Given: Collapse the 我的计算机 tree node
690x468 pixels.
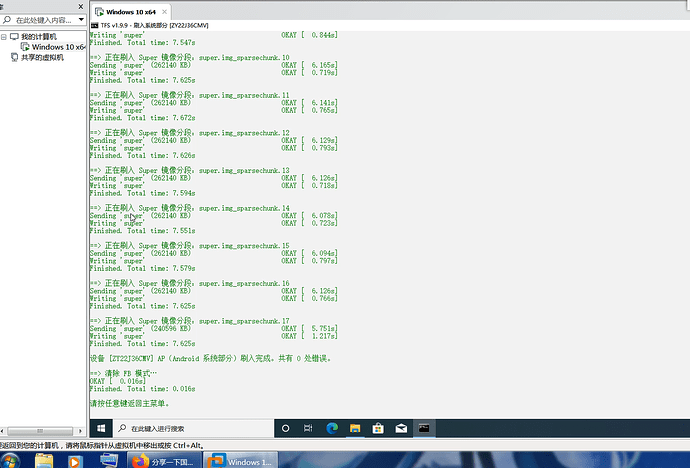Looking at the screenshot, I should (4, 37).
